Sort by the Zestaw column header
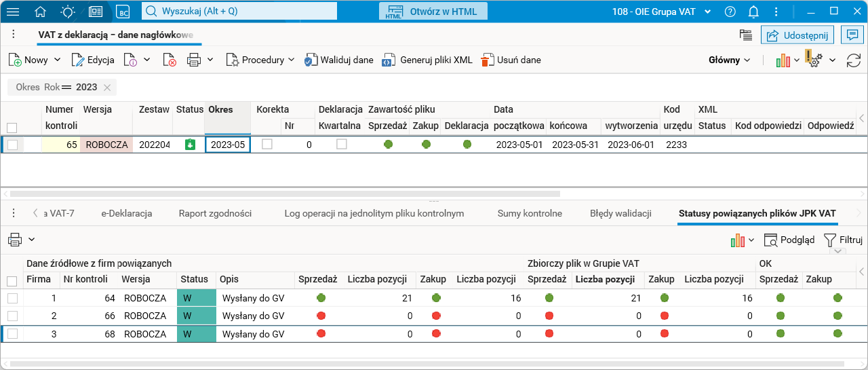Viewport: 868px width, 370px height. coord(154,109)
